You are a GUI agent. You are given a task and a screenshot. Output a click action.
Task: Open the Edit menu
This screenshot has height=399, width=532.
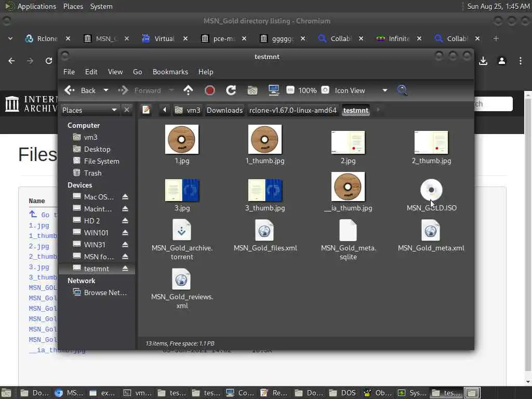pyautogui.click(x=91, y=72)
